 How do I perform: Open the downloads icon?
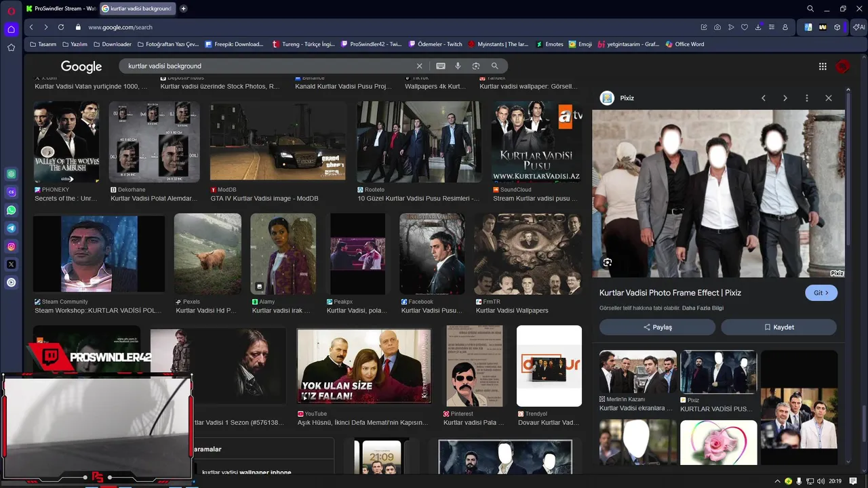coord(758,27)
